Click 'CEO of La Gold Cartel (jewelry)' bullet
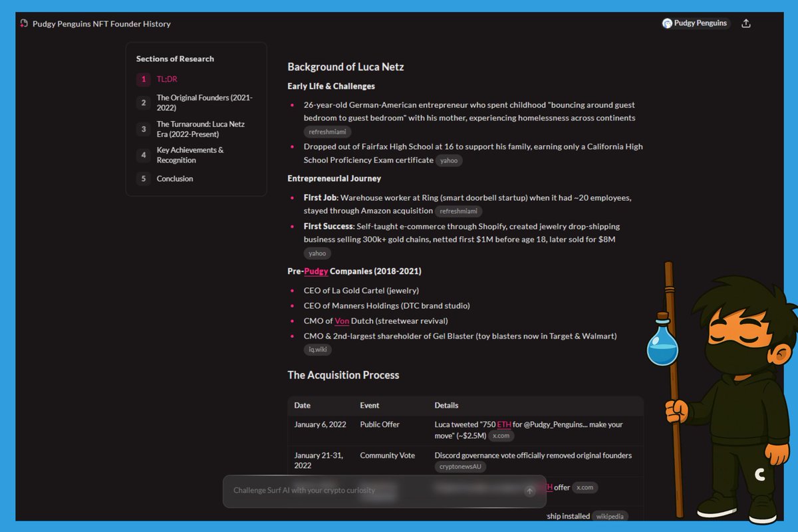 click(361, 291)
